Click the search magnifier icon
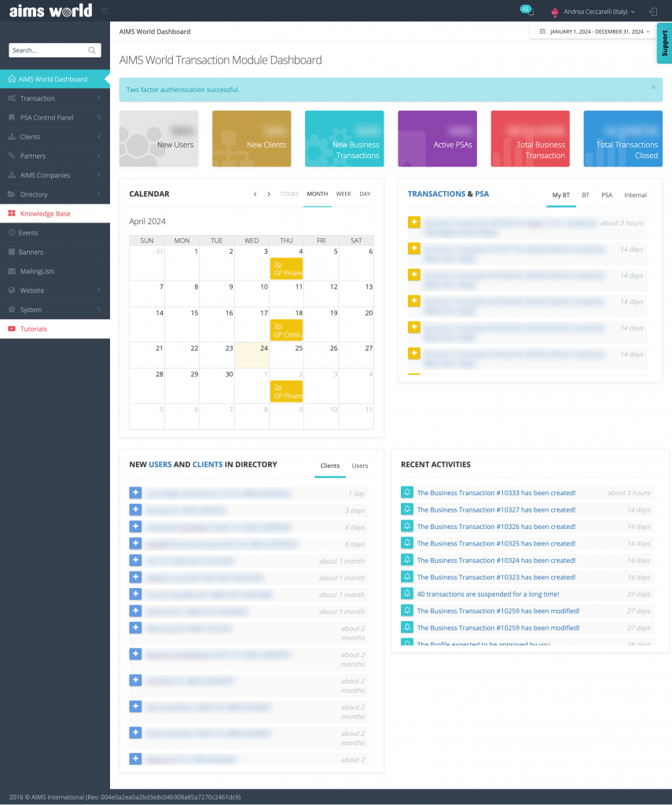672x805 pixels. coord(92,50)
